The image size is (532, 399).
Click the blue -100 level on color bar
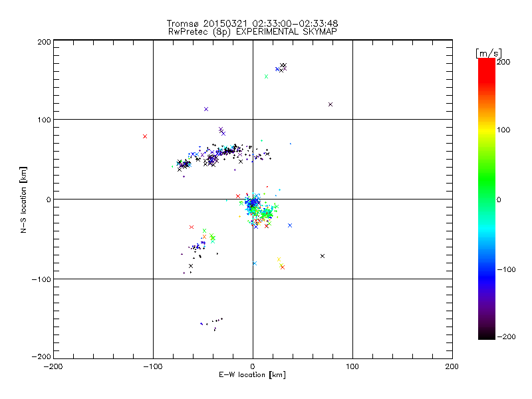coord(487,270)
